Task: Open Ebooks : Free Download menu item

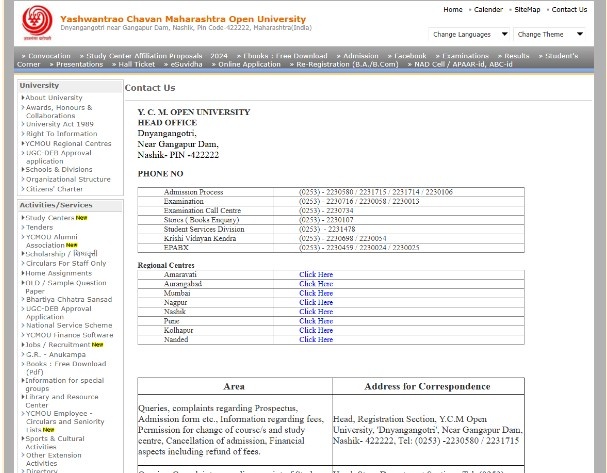Action: (285, 56)
